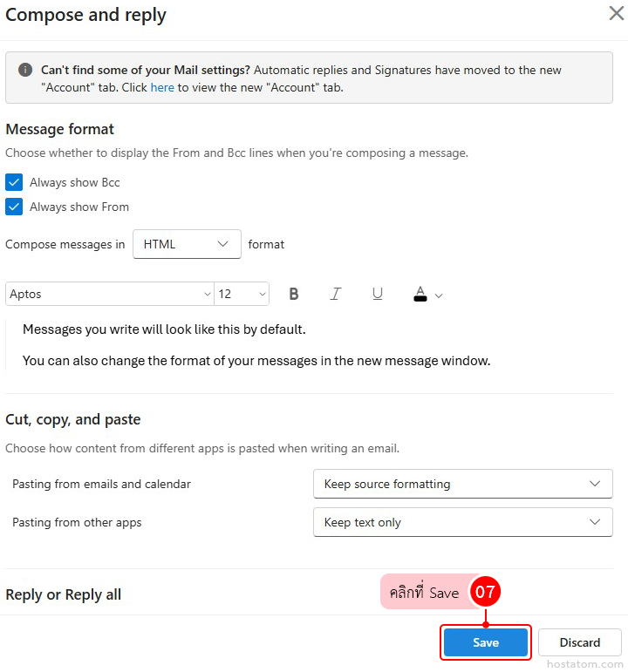Close the Compose and reply panel

[617, 13]
